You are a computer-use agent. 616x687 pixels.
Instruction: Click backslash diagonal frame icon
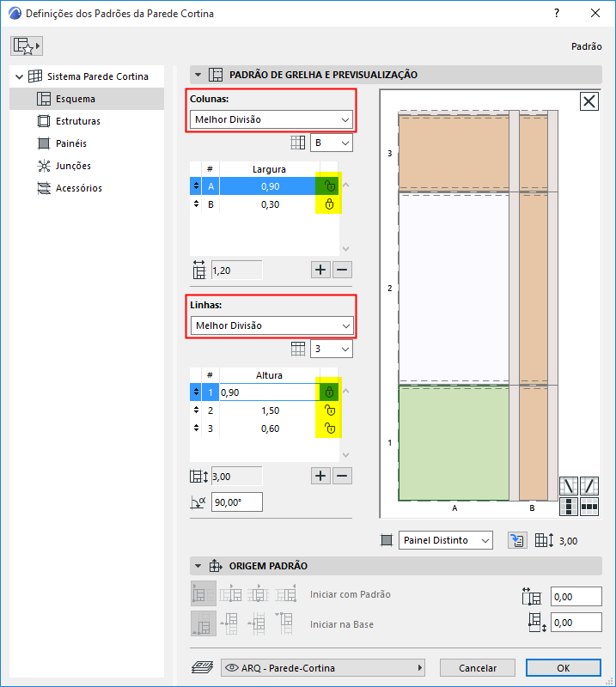click(569, 486)
